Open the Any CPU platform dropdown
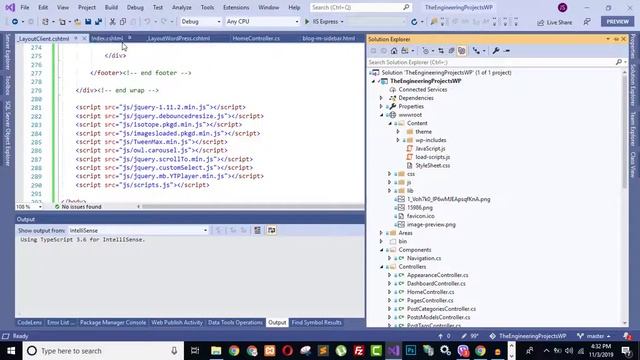Screen dimensions: 640x360 (262, 22)
